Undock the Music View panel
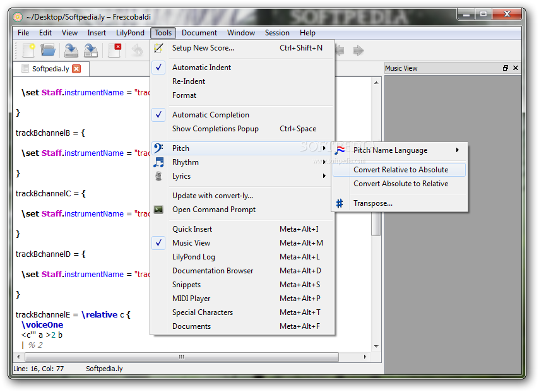539x392 pixels. click(x=506, y=68)
